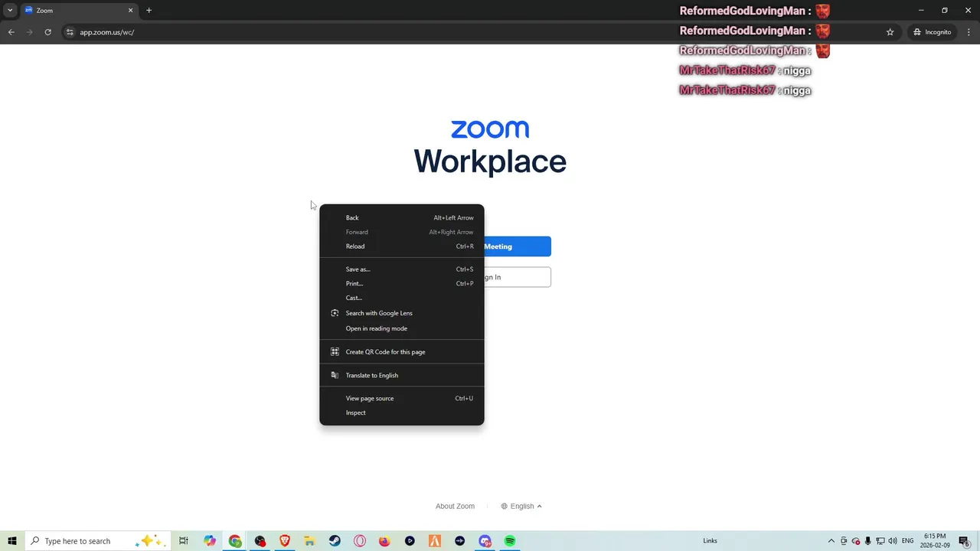The height and width of the screenshot is (551, 980).
Task: Open the About Zoom link
Action: pyautogui.click(x=455, y=506)
